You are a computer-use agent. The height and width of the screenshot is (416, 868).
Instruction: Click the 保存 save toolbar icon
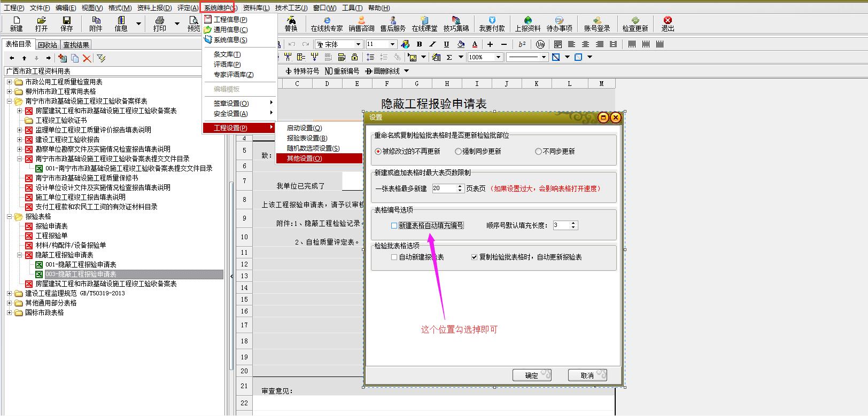[67, 23]
